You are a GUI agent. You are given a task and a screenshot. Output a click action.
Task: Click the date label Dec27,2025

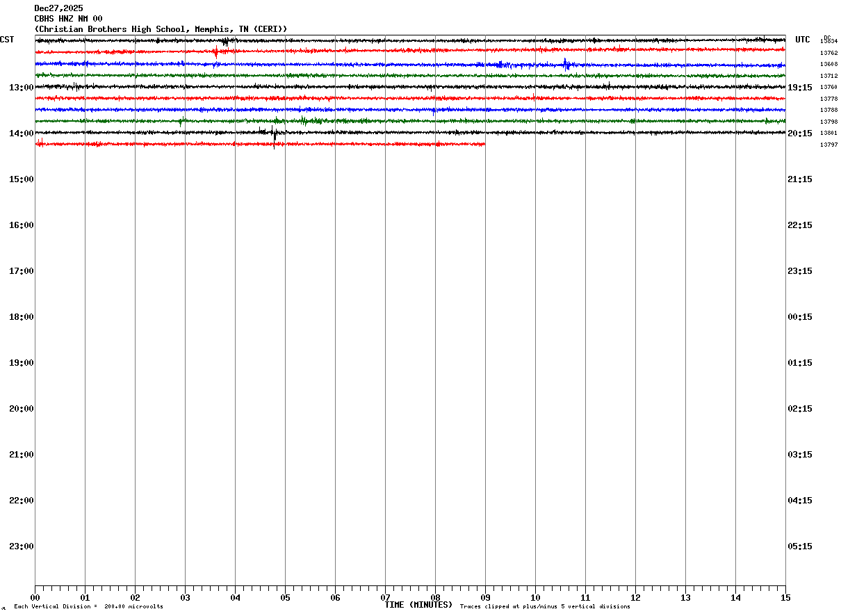[58, 8]
